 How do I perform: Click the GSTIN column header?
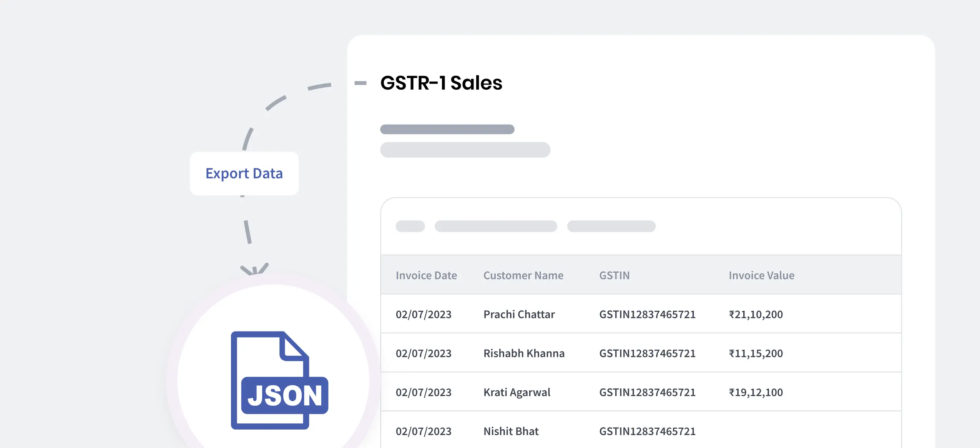pos(614,275)
